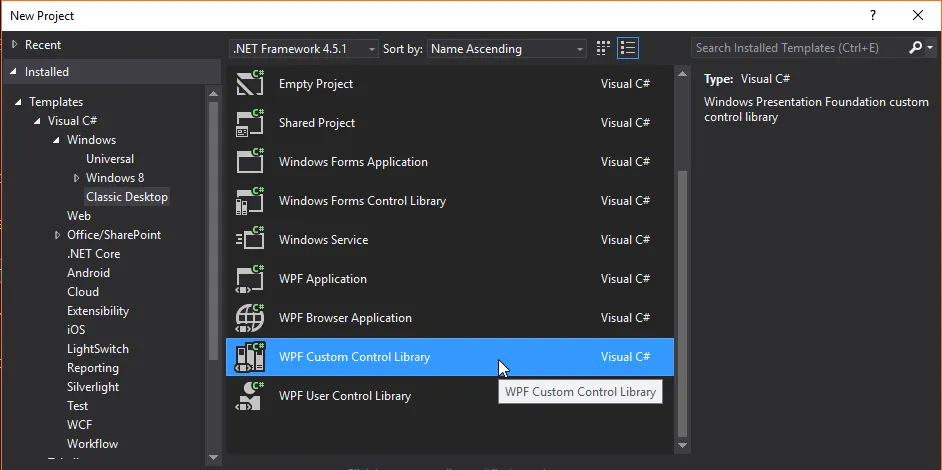
Task: Collapse the Installed section
Action: (15, 72)
